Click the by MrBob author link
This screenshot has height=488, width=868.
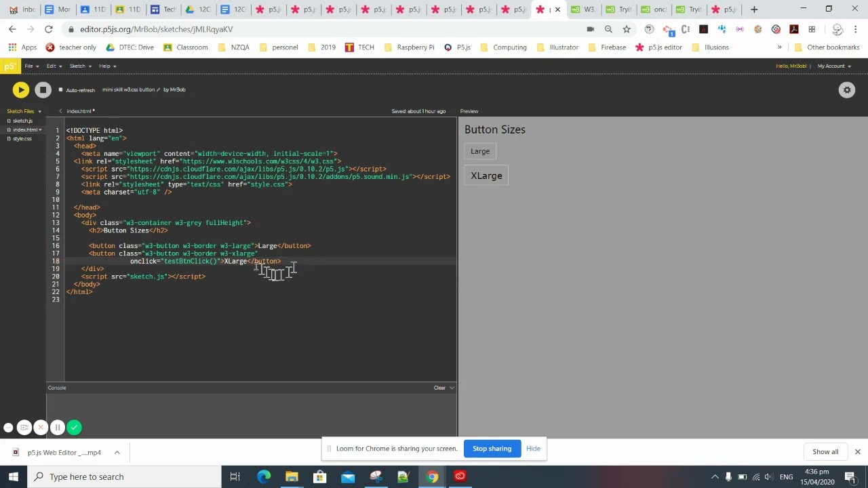[174, 89]
